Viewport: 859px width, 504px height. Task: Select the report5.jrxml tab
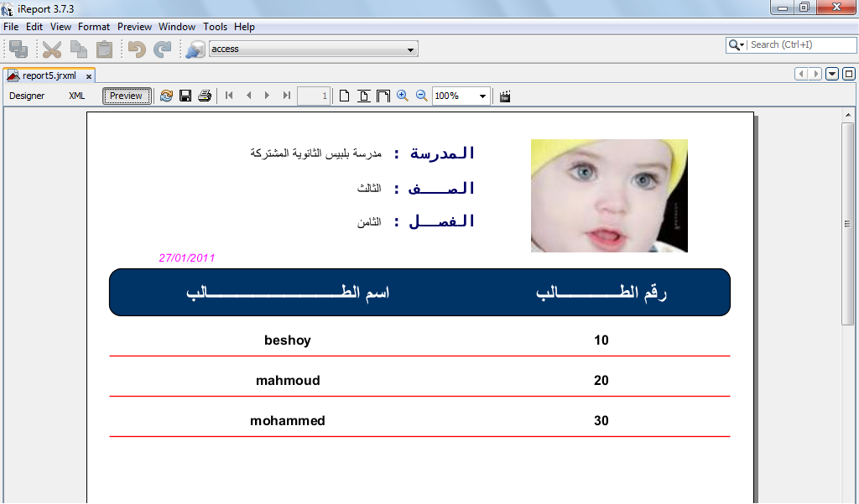pos(49,75)
